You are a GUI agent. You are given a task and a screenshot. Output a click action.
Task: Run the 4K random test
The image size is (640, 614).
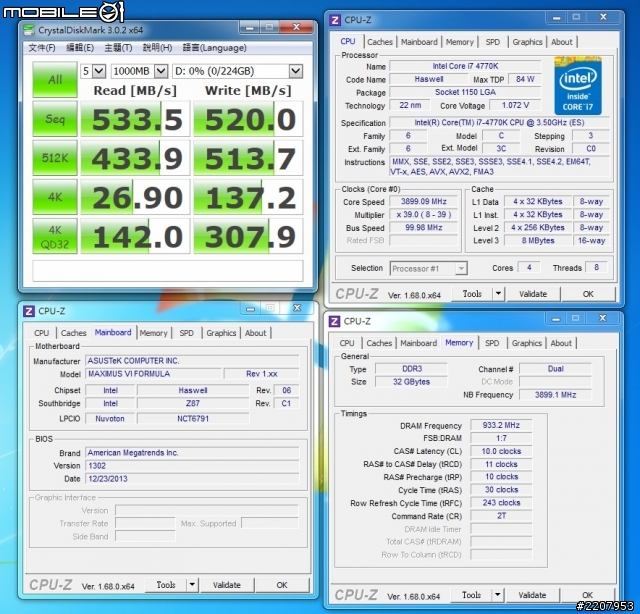55,197
